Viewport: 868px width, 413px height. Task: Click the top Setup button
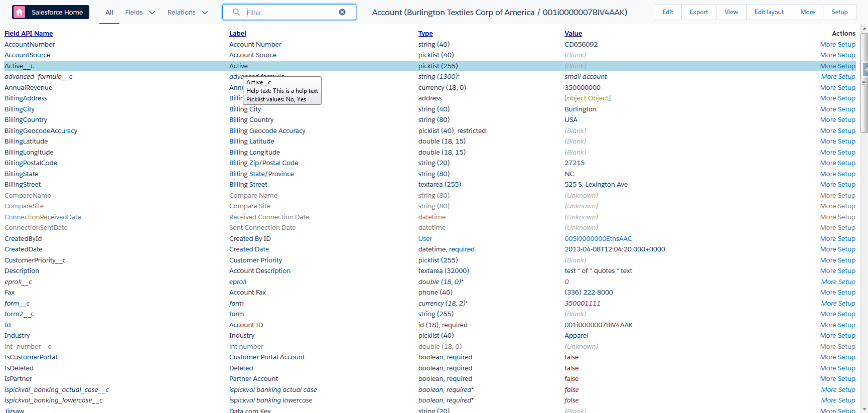pos(839,12)
